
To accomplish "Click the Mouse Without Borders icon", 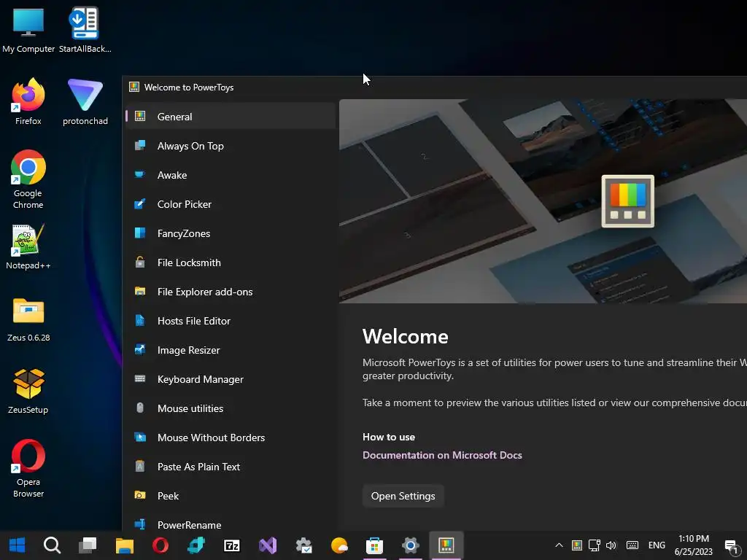I will (140, 437).
